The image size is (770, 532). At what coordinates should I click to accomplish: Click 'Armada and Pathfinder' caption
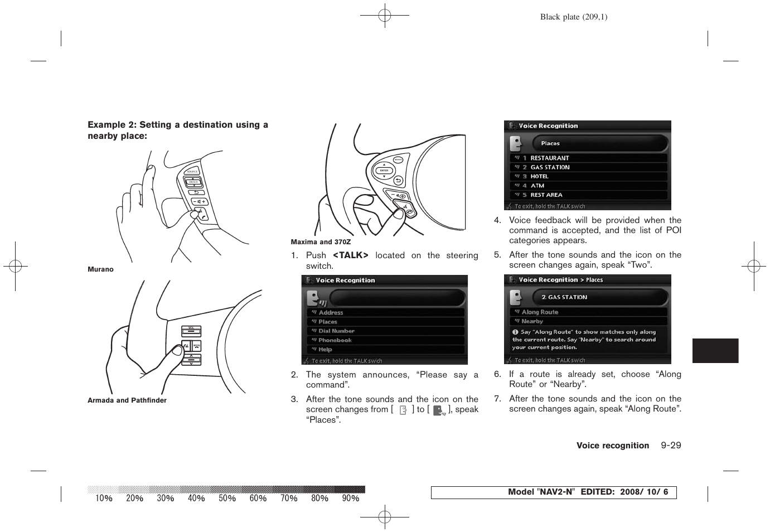pyautogui.click(x=127, y=400)
